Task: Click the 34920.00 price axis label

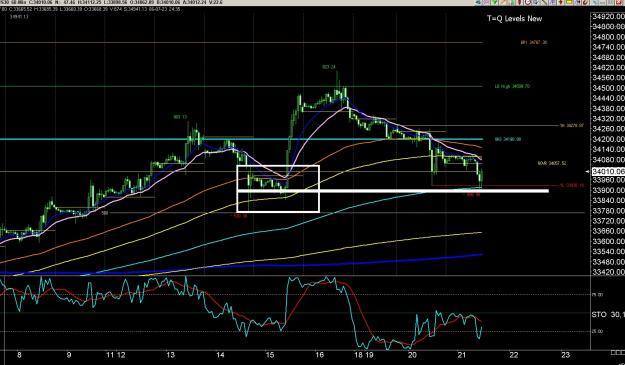Action: (609, 16)
